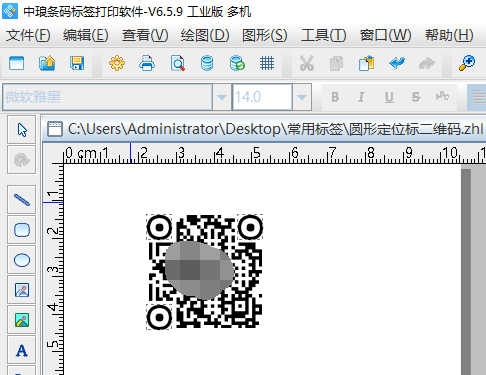This screenshot has width=486, height=375.
Task: Click the undo arrow button
Action: [397, 63]
